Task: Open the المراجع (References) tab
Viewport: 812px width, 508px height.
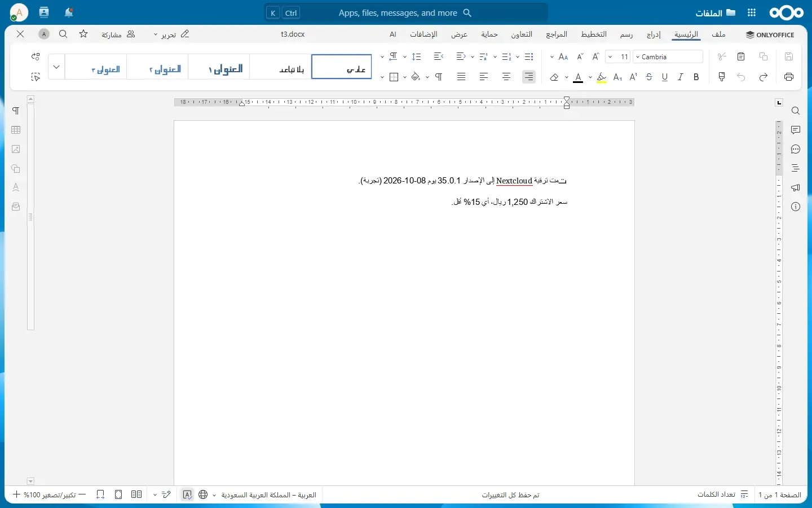Action: [557, 34]
